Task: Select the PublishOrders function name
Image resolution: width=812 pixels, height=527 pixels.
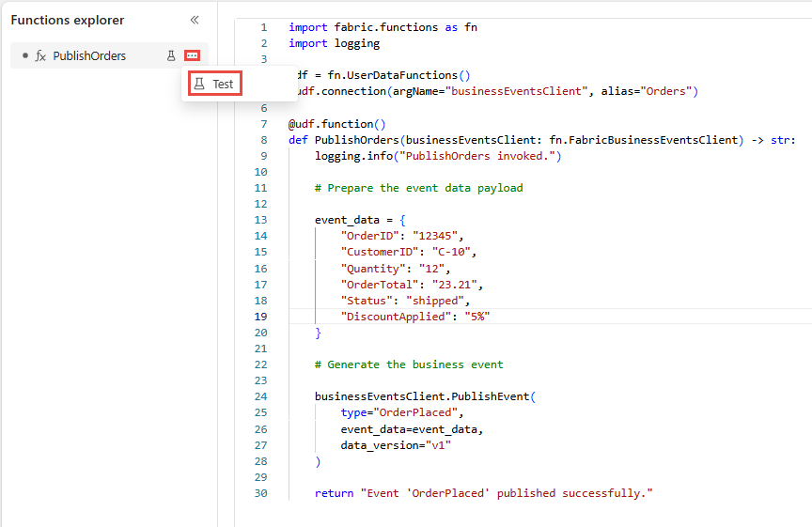Action: (x=89, y=56)
